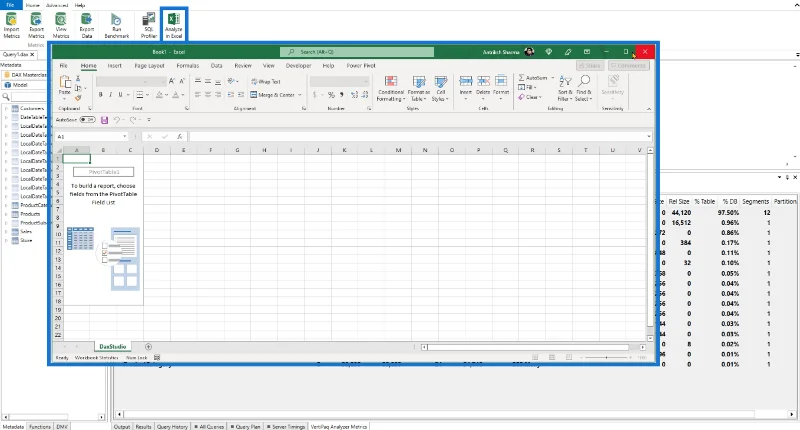
Task: Click Increase Font Size icon in Excel
Action: [172, 81]
